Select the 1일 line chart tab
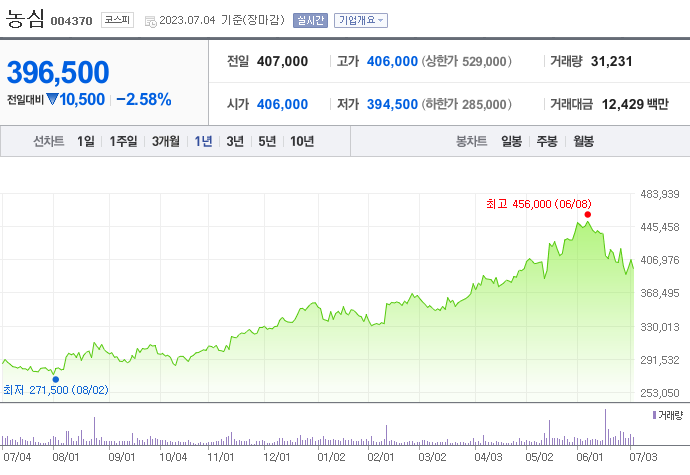The height and width of the screenshot is (475, 690). (x=86, y=141)
